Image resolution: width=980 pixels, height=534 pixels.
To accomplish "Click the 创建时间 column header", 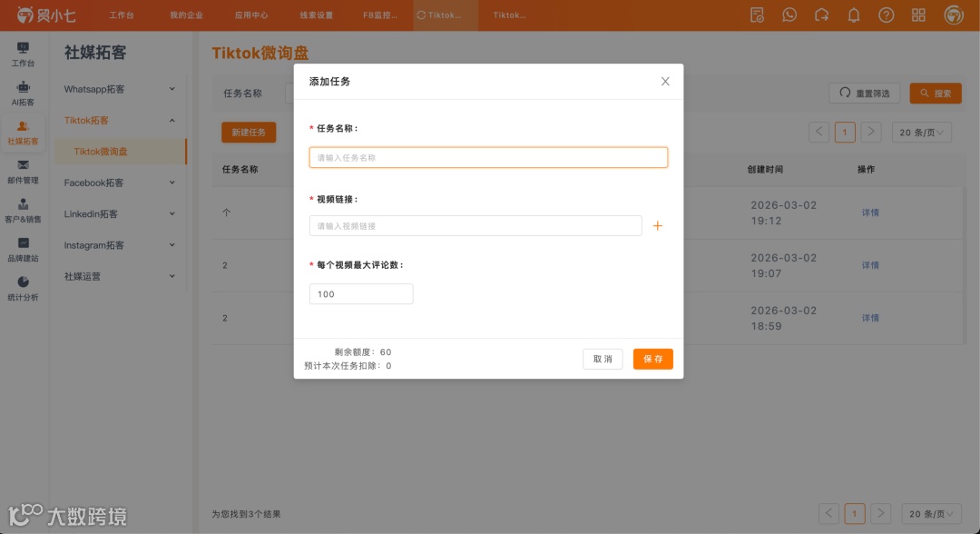I will pyautogui.click(x=765, y=170).
